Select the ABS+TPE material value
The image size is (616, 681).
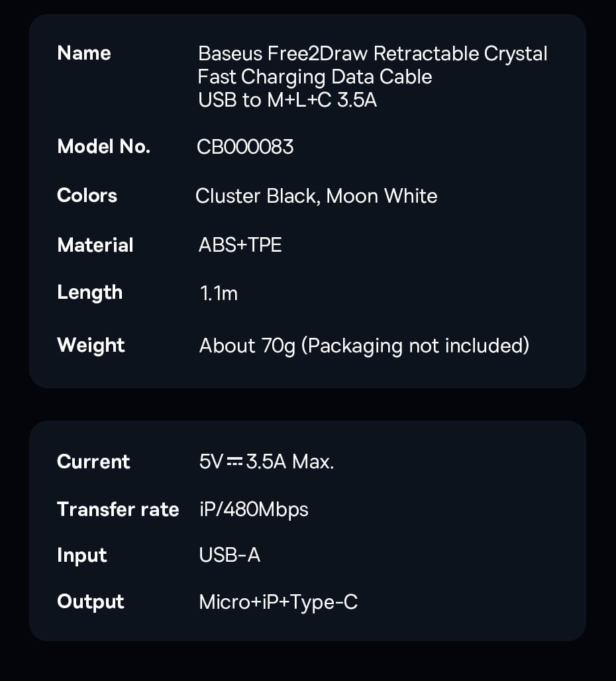point(240,245)
